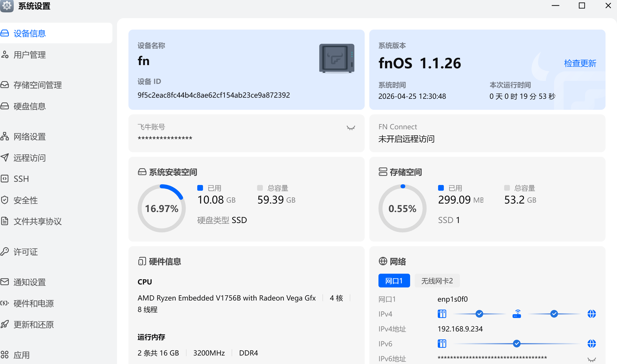Click the device ID text field
The width and height of the screenshot is (617, 364).
coord(214,95)
